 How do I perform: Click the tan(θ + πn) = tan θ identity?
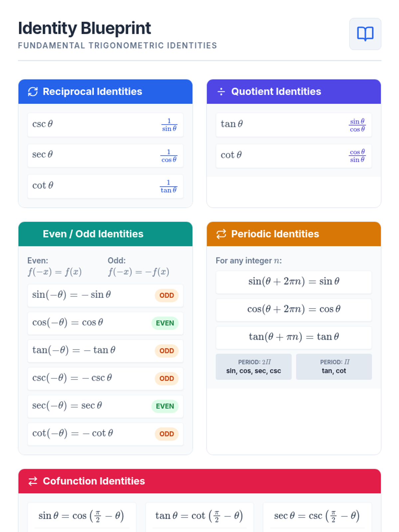(293, 337)
